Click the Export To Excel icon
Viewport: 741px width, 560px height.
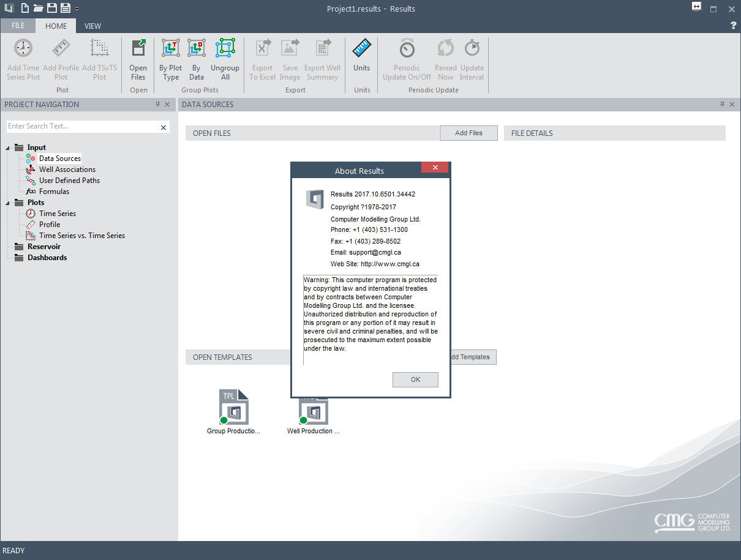tap(263, 48)
